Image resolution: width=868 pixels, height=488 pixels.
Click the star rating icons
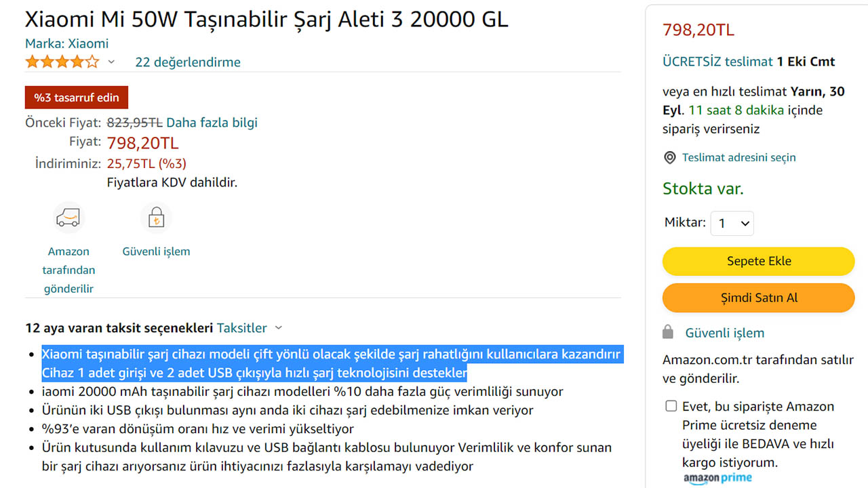click(x=62, y=62)
